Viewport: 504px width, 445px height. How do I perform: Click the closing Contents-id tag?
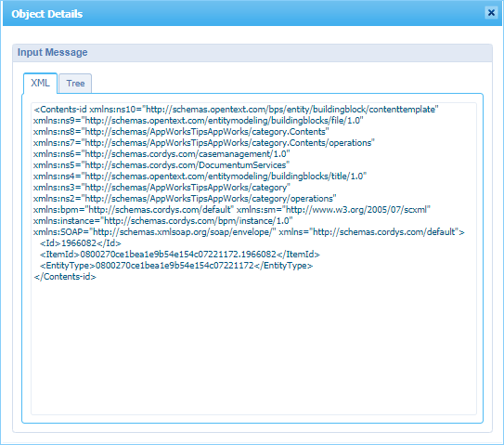coord(65,277)
